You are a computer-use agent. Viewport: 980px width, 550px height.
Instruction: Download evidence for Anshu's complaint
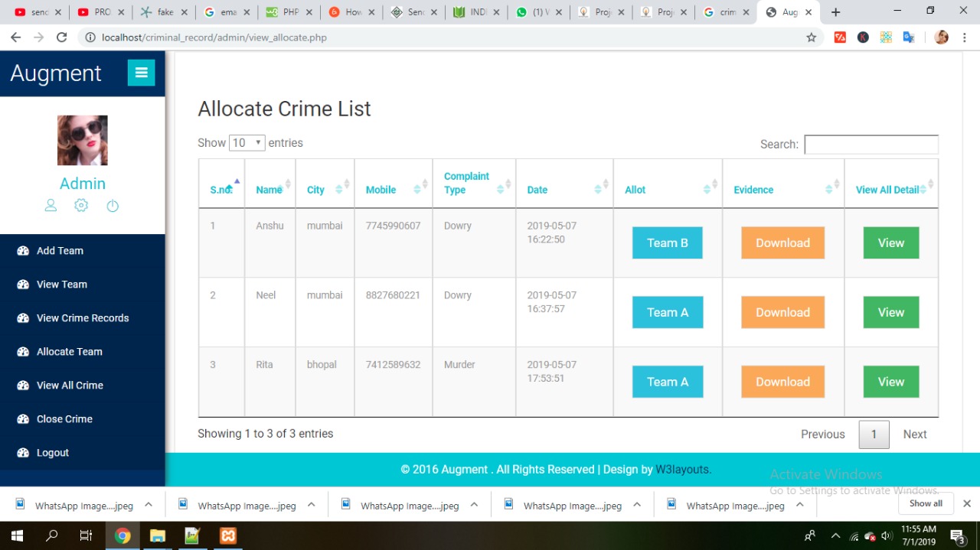[x=782, y=243]
